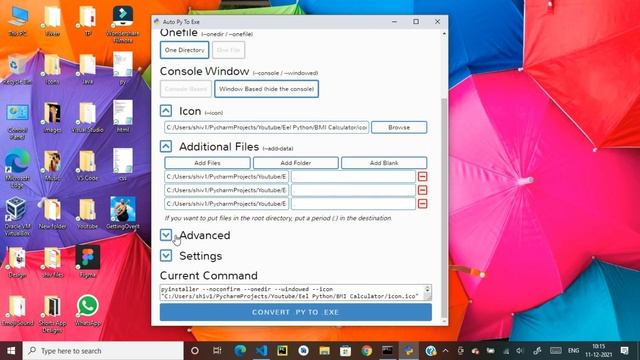Viewport: 640px width, 360px height.
Task: Select the Visual Studio folder on desktop
Action: coord(87,118)
